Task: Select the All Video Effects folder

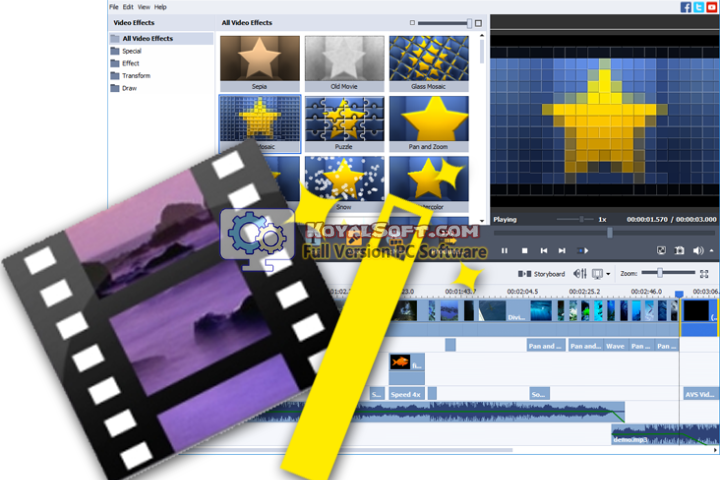Action: (x=161, y=39)
